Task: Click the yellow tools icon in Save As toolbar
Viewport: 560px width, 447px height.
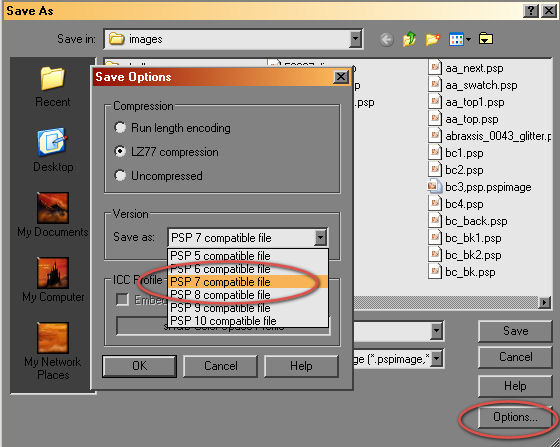Action: tap(486, 39)
